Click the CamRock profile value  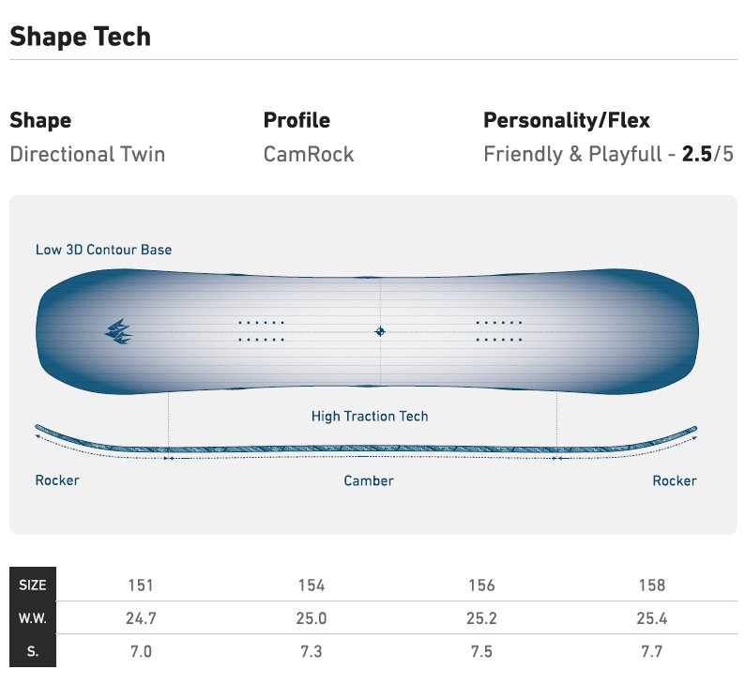(309, 154)
